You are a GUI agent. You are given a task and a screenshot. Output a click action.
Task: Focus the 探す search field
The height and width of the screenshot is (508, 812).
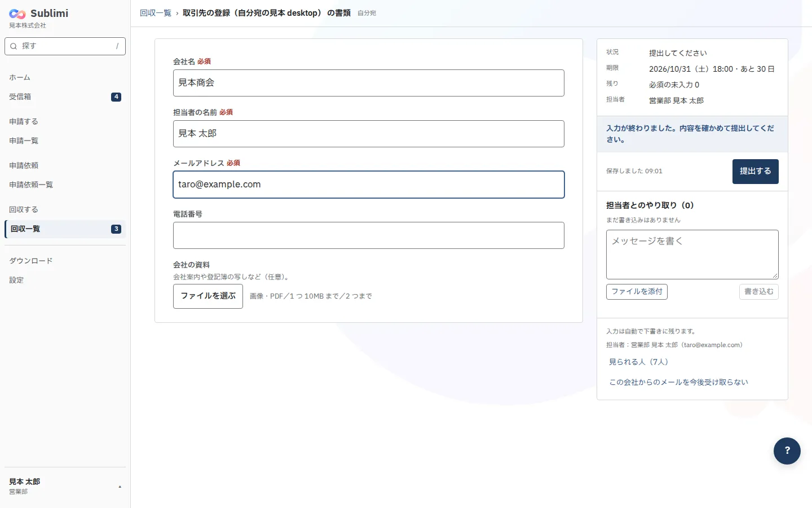point(65,46)
